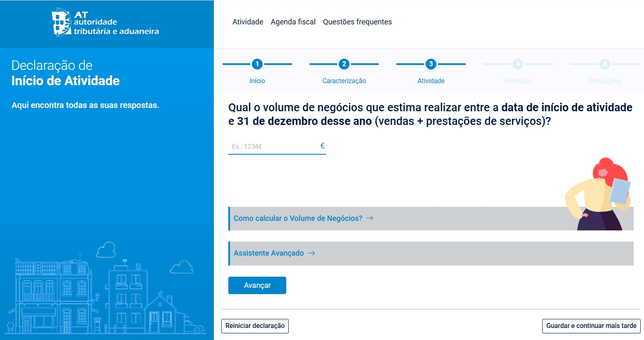Click Guardar e continuar mais tarde
This screenshot has height=340, width=644.
[591, 326]
